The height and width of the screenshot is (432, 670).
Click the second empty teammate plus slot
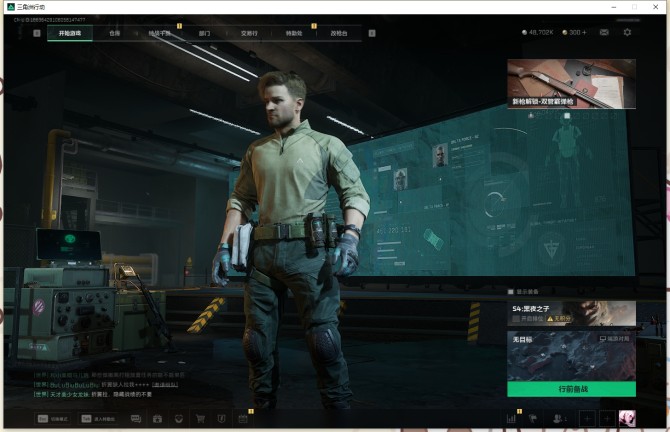tap(607, 419)
